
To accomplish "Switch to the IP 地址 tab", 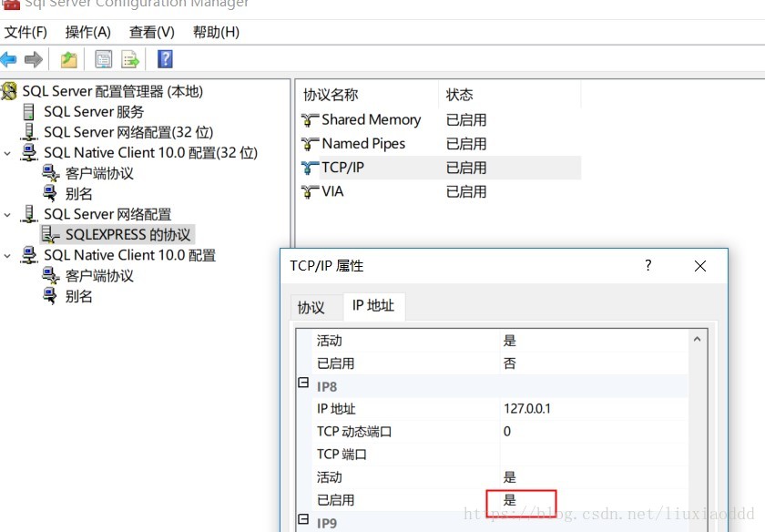I will pos(373,306).
